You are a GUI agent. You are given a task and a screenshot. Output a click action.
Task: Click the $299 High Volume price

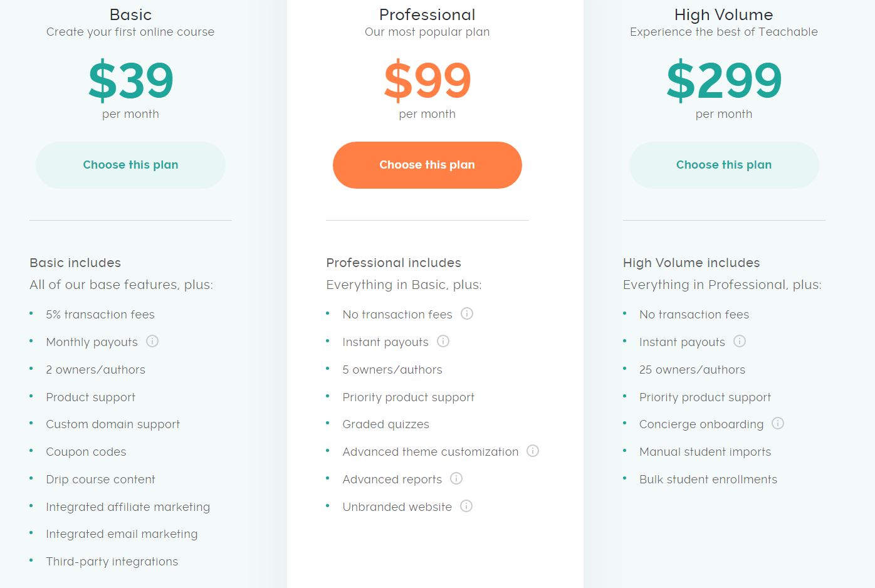point(724,81)
